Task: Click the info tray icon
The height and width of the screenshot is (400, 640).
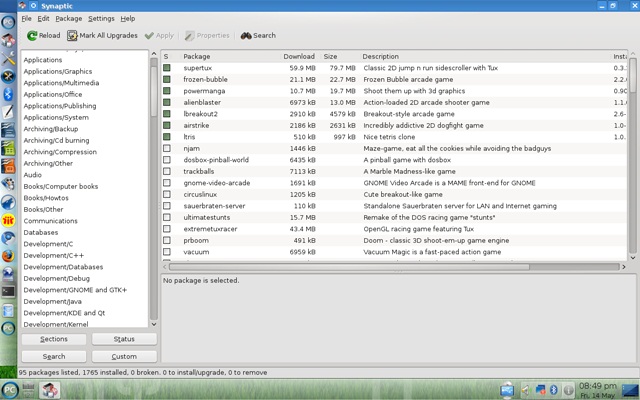Action: pyautogui.click(x=568, y=391)
